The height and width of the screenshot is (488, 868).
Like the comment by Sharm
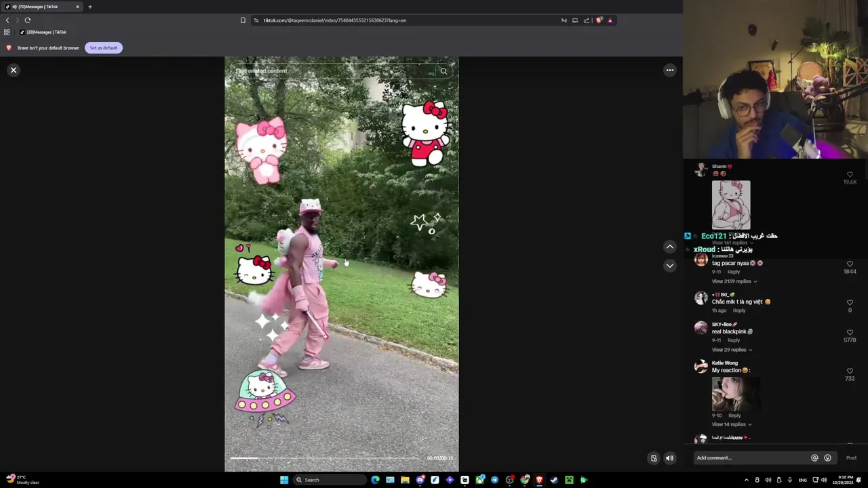click(850, 174)
